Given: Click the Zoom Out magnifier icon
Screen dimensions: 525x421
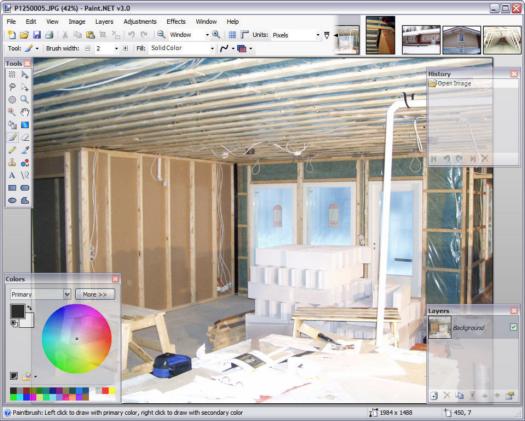Looking at the screenshot, I should click(x=161, y=34).
